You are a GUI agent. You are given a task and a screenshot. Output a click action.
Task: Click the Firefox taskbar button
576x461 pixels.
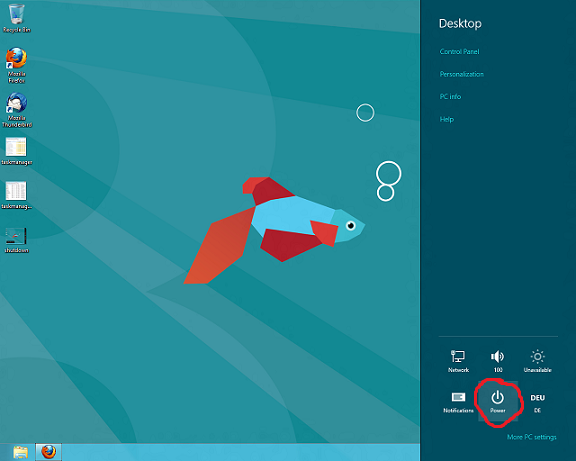[x=48, y=452]
